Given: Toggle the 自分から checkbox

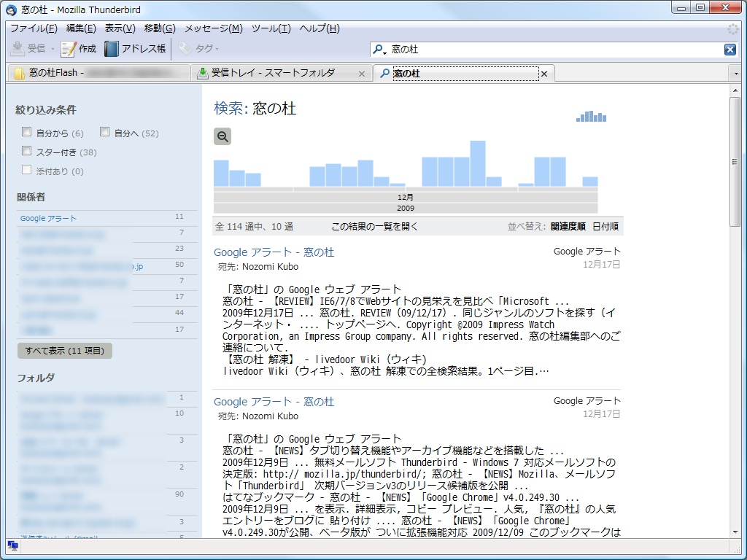Looking at the screenshot, I should [x=27, y=132].
